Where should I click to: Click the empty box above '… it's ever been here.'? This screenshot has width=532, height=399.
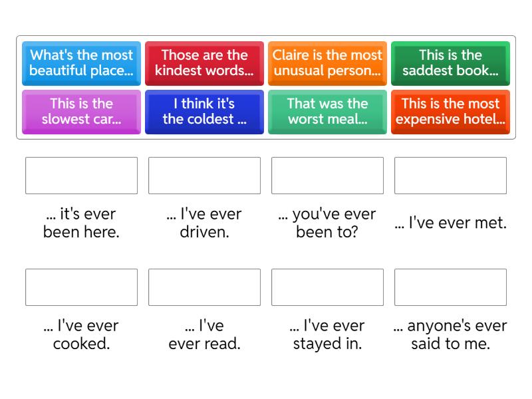click(x=81, y=175)
